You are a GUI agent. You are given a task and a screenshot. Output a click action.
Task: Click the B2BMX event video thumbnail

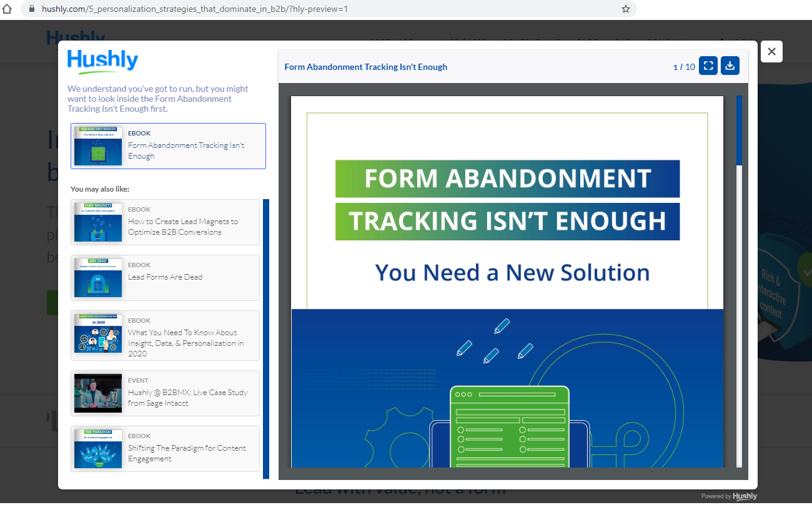pos(98,393)
